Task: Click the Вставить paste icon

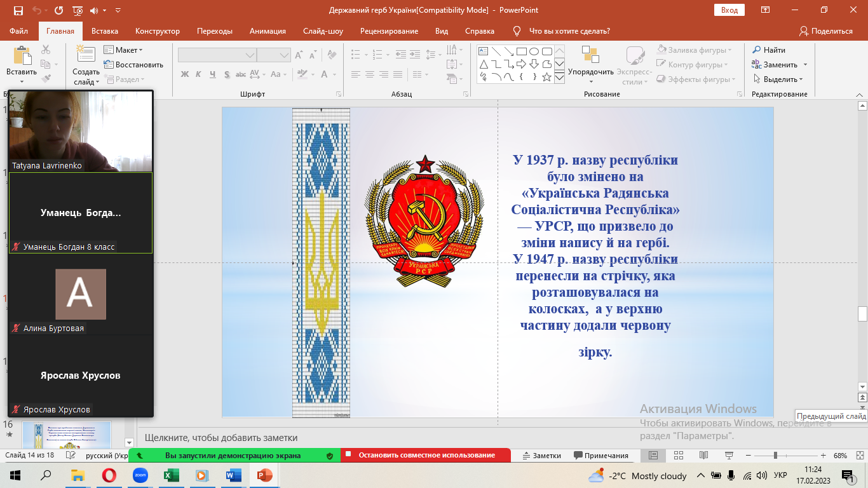Action: point(22,55)
